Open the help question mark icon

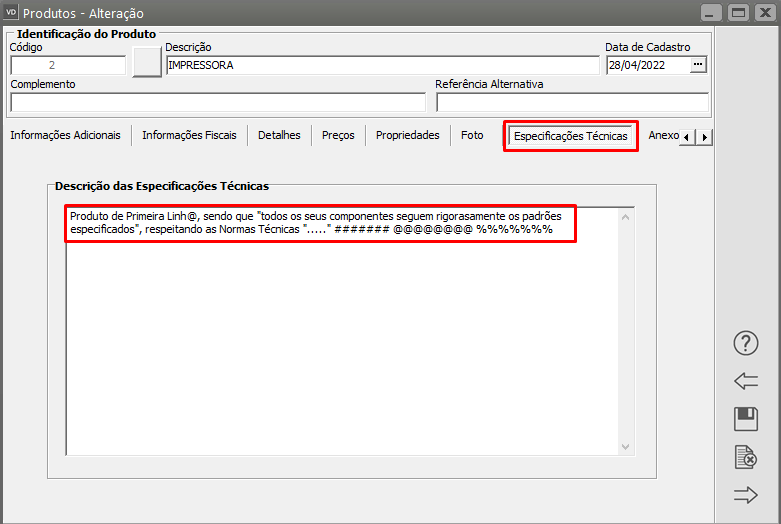pos(746,343)
